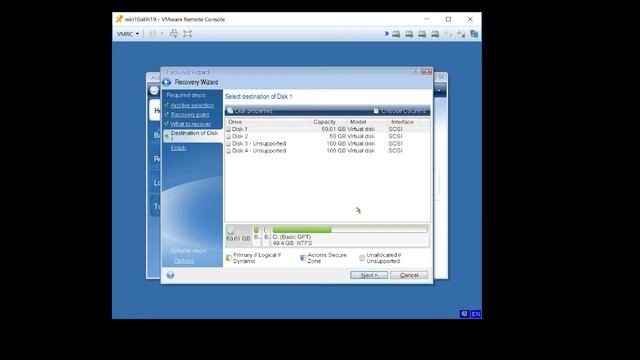Open the VMRC dropdown menu
Image resolution: width=640 pixels, height=360 pixels.
tap(128, 34)
